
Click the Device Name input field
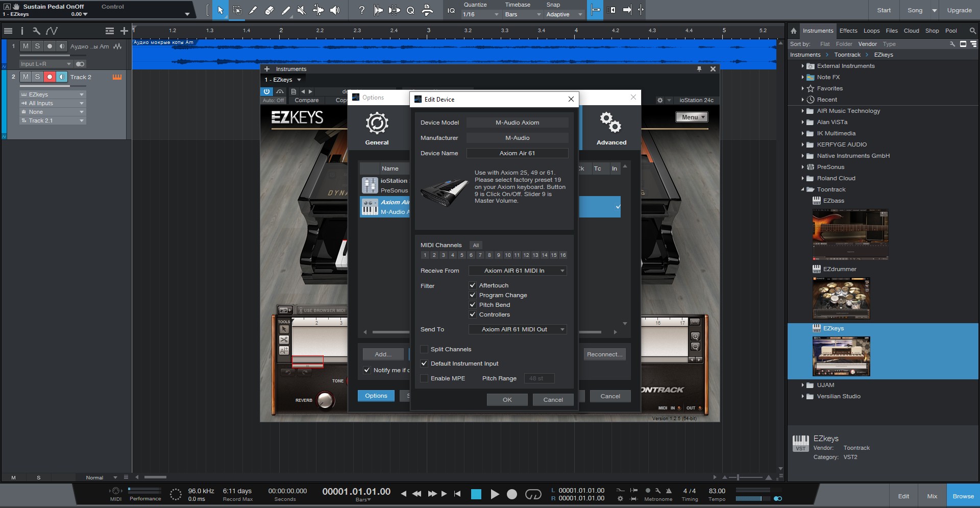[517, 153]
